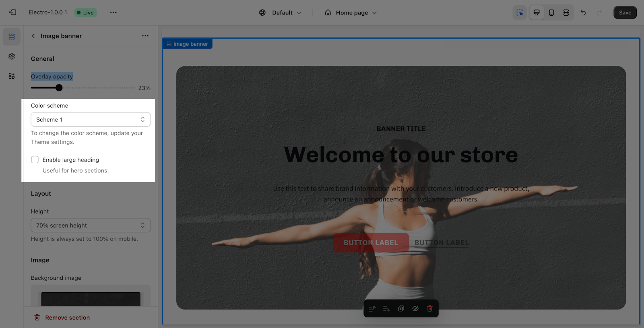This screenshot has height=328, width=644.
Task: Switch to fullscreen preview
Action: tap(566, 12)
